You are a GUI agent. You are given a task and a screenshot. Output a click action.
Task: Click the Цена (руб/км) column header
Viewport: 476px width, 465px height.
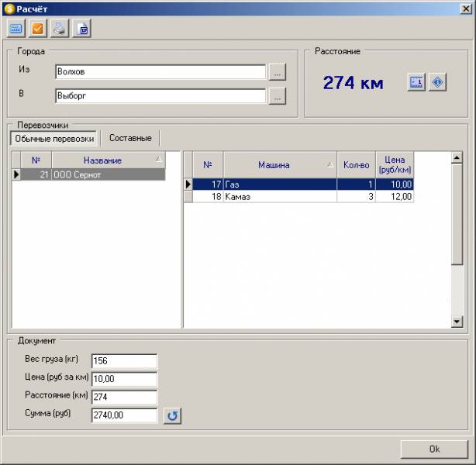[395, 165]
